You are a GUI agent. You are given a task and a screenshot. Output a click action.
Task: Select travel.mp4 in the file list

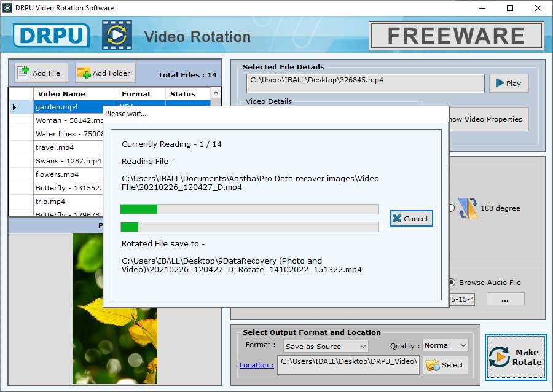(69, 147)
